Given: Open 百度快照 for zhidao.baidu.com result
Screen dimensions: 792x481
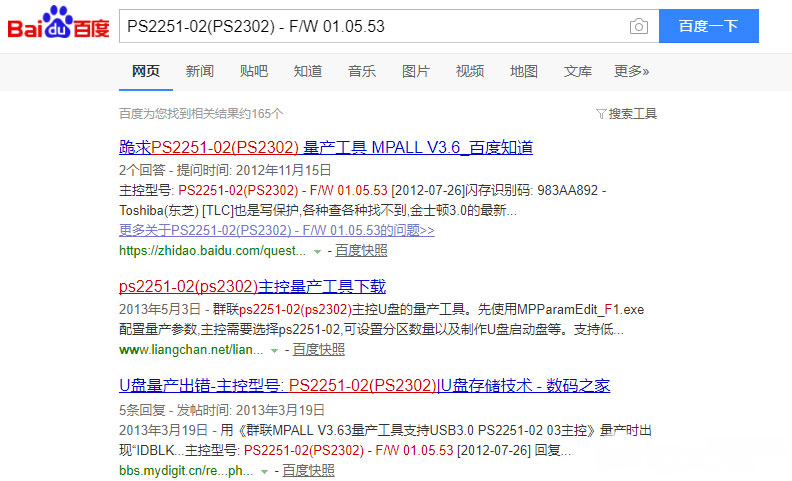Looking at the screenshot, I should pyautogui.click(x=361, y=251).
